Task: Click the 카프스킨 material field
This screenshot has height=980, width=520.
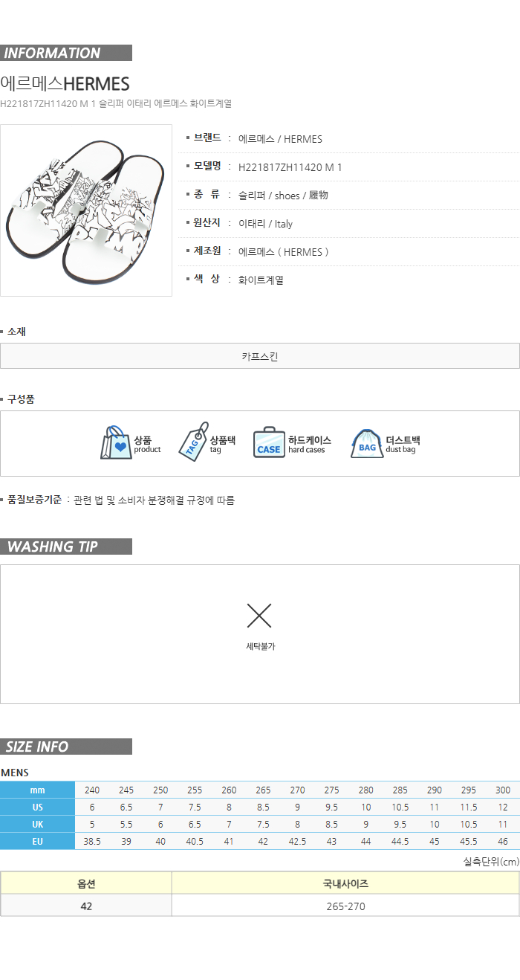Action: point(260,356)
